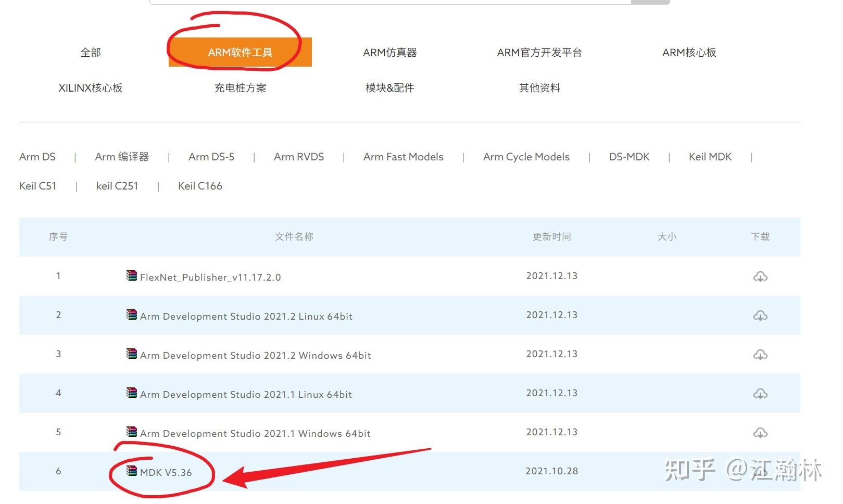
Task: Filter by DS-MDK
Action: coord(630,157)
